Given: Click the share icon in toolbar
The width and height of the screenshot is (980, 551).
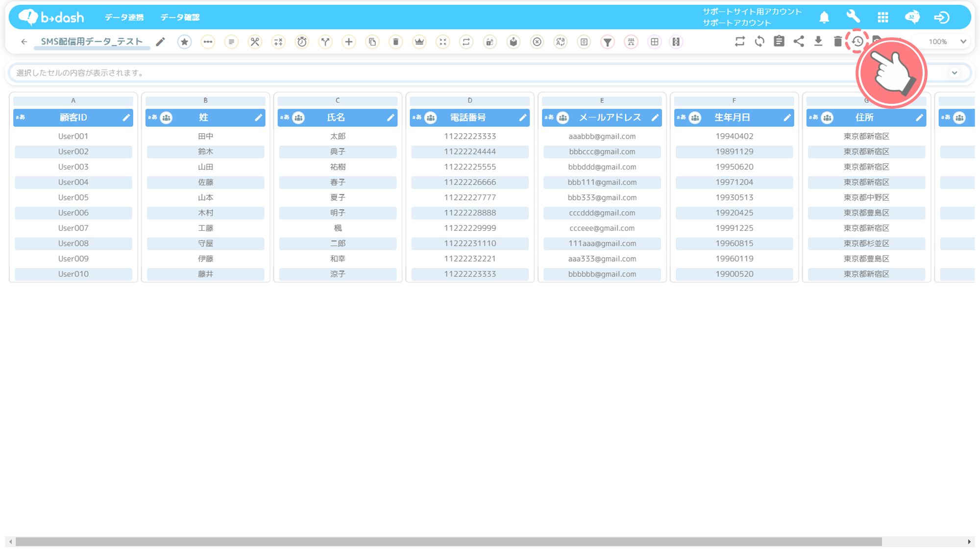Looking at the screenshot, I should pos(799,42).
